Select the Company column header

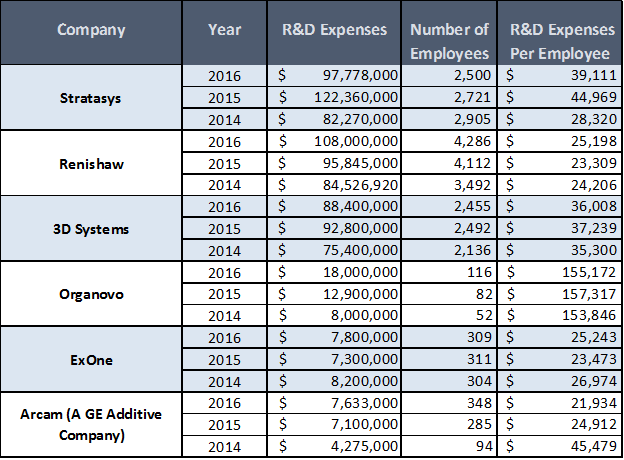[91, 33]
